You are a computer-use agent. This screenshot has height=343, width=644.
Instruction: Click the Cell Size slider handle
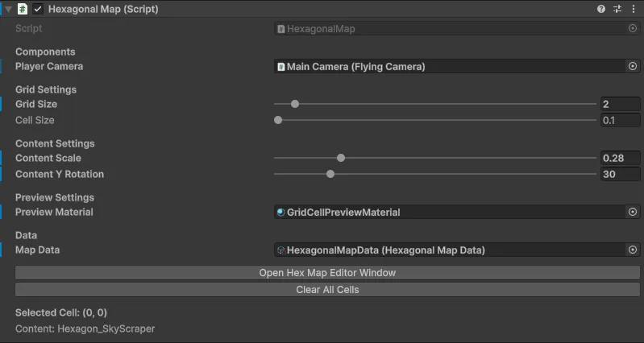tap(278, 120)
